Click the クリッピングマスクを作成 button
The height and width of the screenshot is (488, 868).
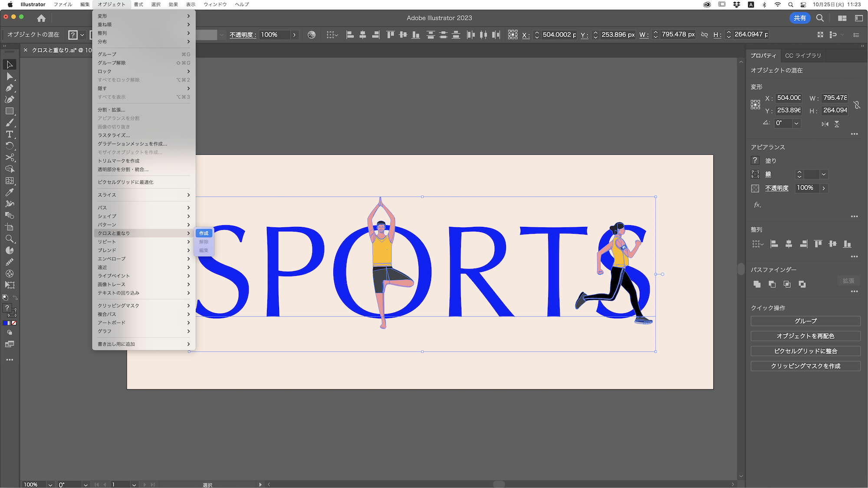point(806,366)
